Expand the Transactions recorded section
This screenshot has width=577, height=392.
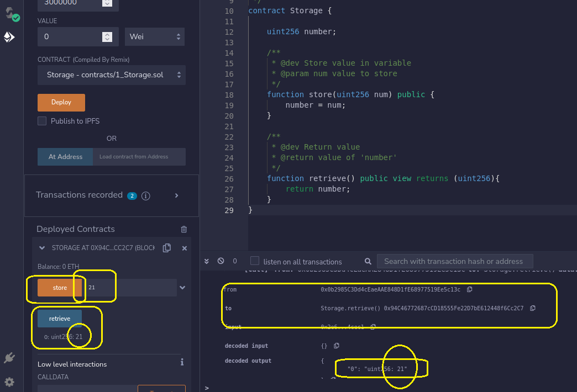coord(176,195)
